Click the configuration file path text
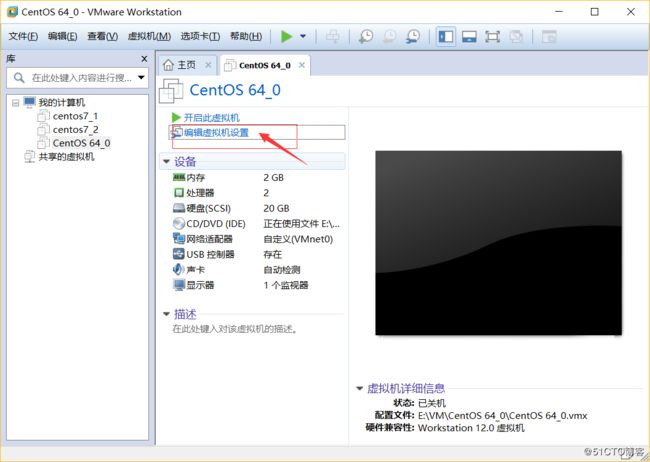Image resolution: width=650 pixels, height=462 pixels. (x=502, y=416)
